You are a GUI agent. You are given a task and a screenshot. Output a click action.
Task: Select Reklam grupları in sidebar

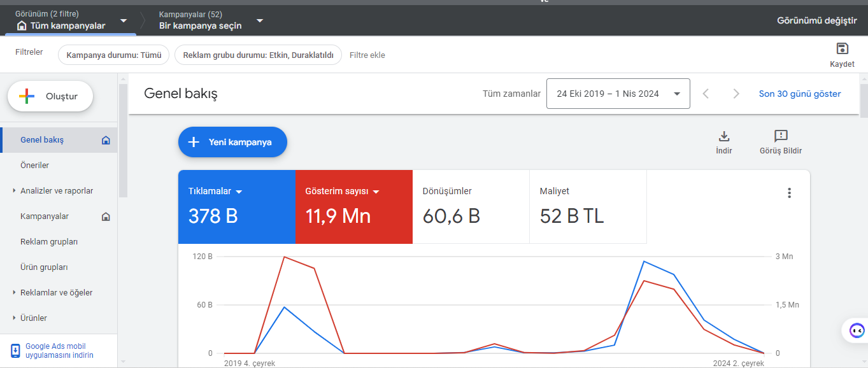49,242
